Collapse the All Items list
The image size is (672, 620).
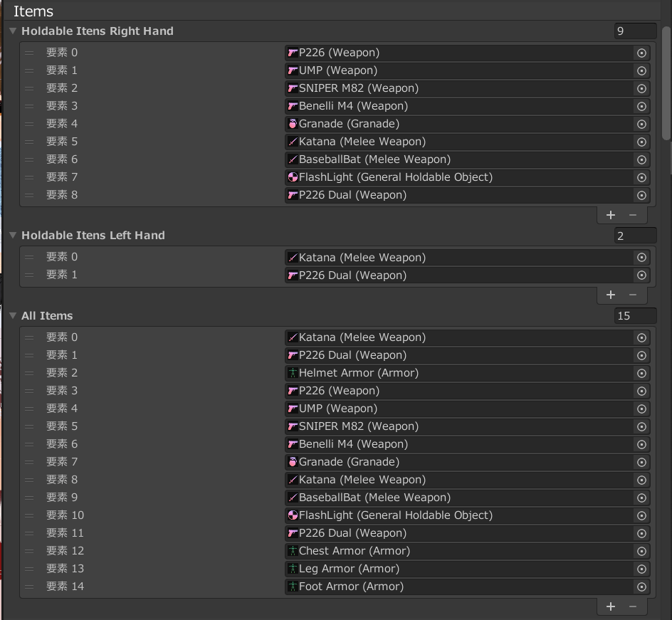(x=13, y=316)
